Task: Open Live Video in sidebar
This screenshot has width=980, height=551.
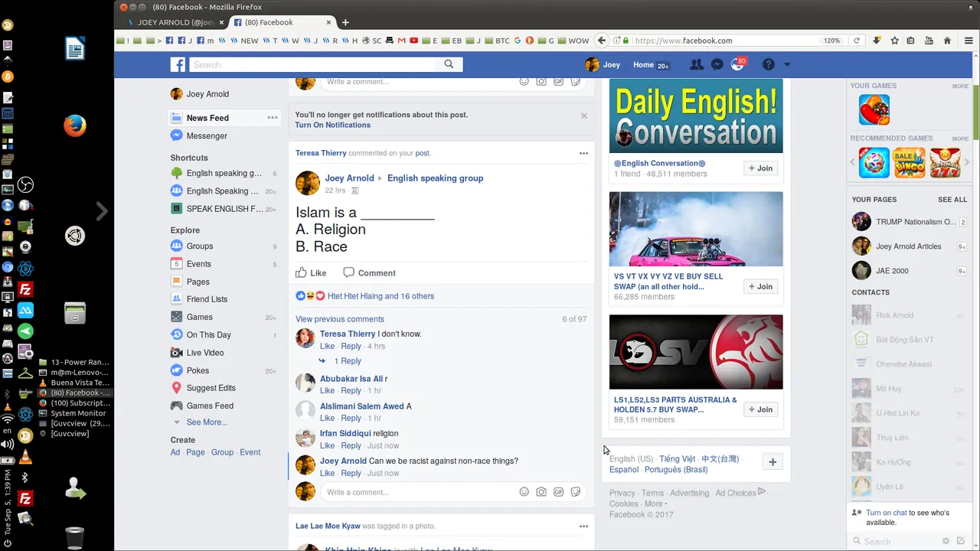Action: tap(205, 353)
